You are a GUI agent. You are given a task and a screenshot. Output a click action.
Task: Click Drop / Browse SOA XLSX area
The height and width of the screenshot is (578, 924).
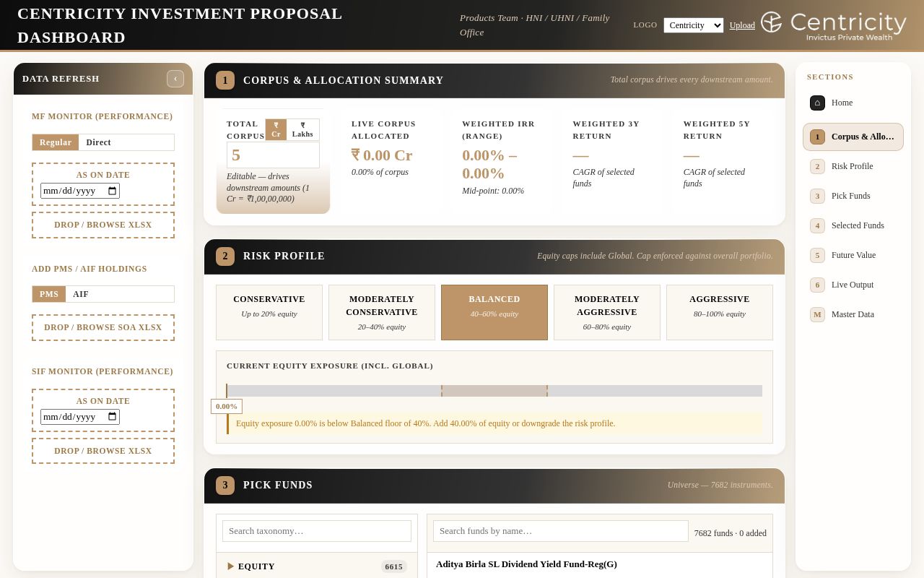coord(103,327)
